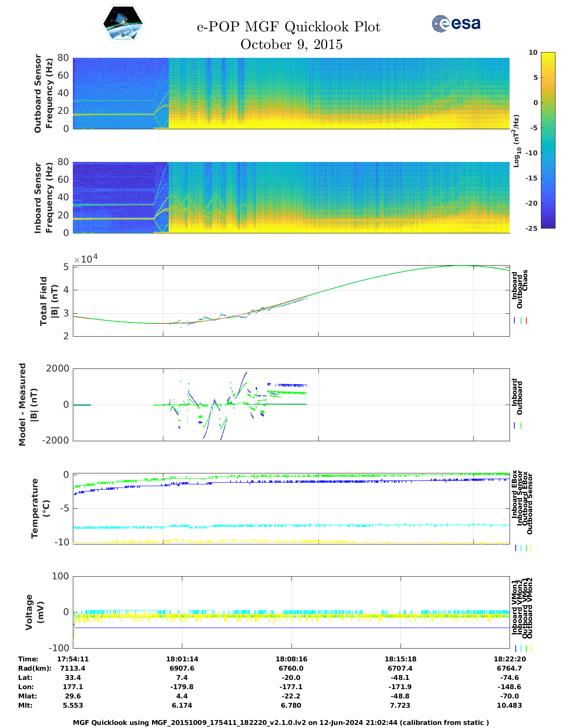563x728 pixels.
Task: Click inside the Temperature plot area
Action: point(291,508)
